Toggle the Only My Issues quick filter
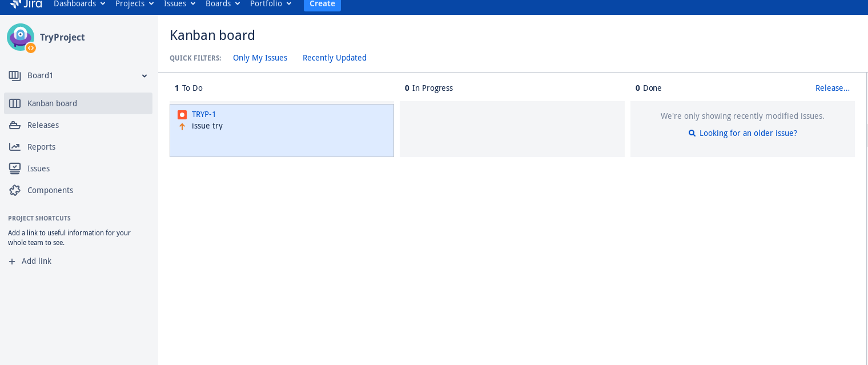The height and width of the screenshot is (365, 868). 260,58
